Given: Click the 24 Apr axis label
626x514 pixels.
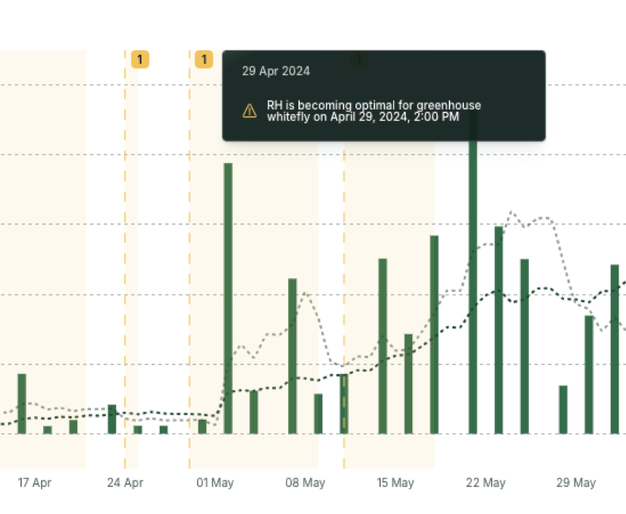Looking at the screenshot, I should (x=125, y=483).
